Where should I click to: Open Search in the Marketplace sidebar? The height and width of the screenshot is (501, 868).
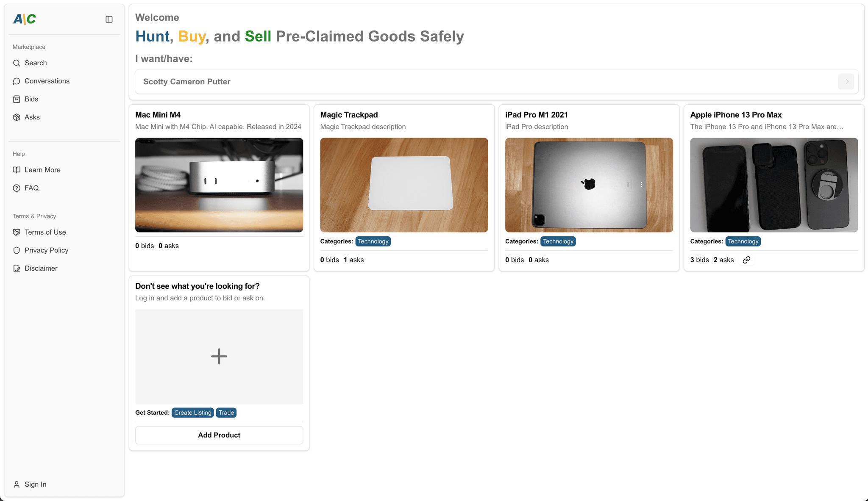(x=36, y=63)
